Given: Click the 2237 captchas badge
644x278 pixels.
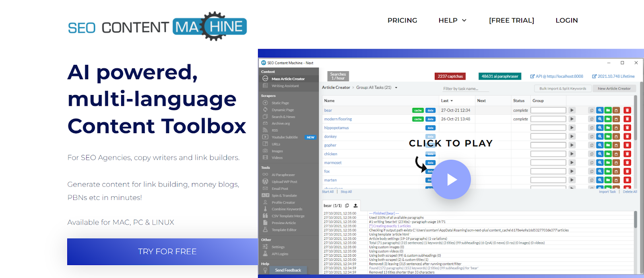Looking at the screenshot, I should (450, 76).
